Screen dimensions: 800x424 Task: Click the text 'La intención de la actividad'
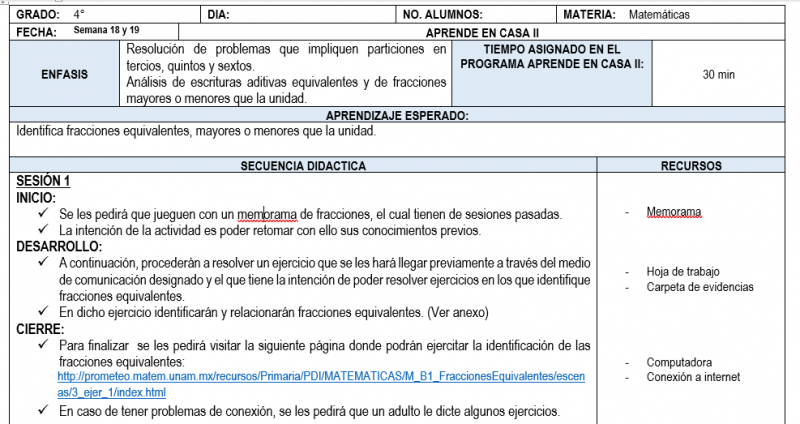click(129, 231)
